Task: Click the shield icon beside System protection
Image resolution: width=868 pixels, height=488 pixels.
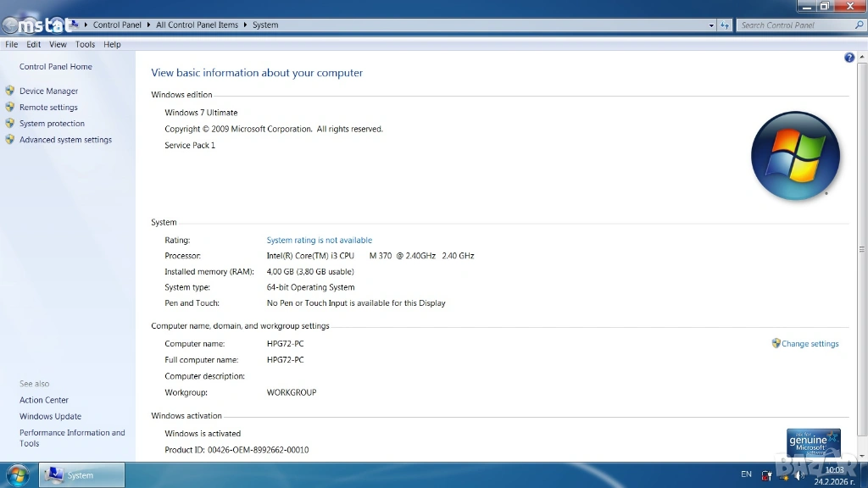Action: (10, 124)
